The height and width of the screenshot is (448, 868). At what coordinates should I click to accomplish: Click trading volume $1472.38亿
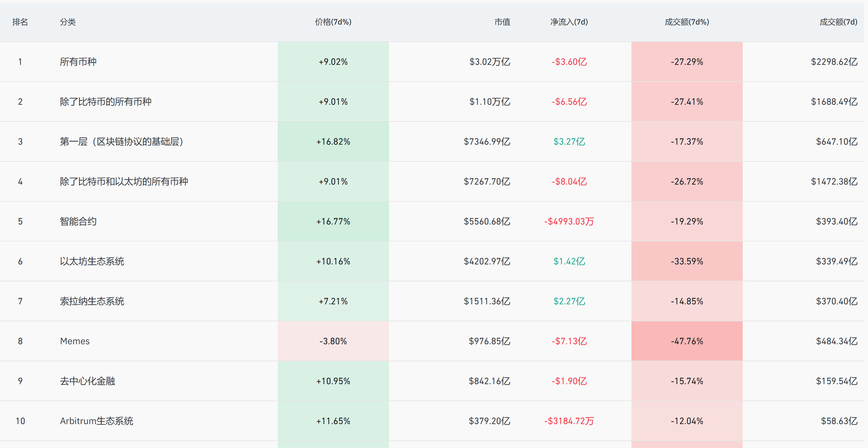(834, 181)
